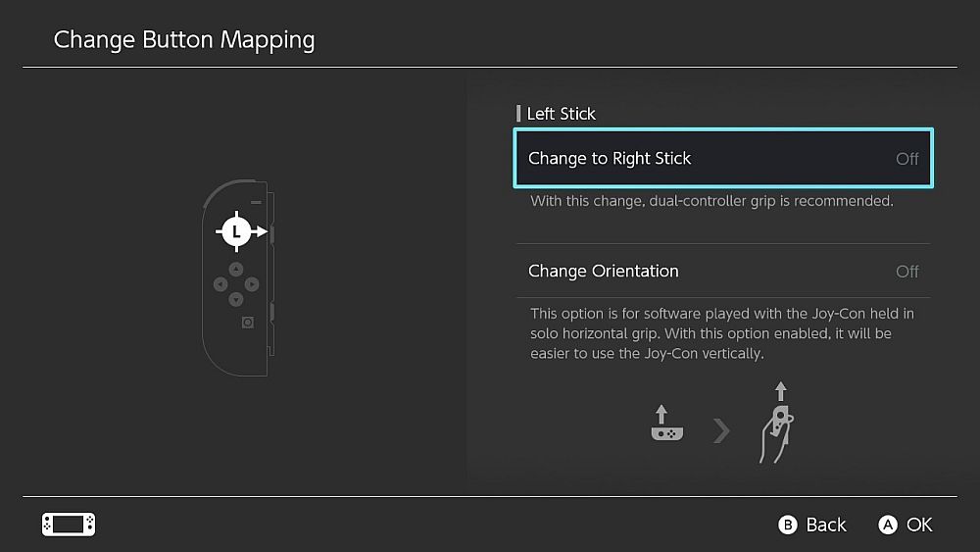Click the horizontal Joy-Con grip illustration
Viewport: 980px width, 552px height.
[x=665, y=424]
